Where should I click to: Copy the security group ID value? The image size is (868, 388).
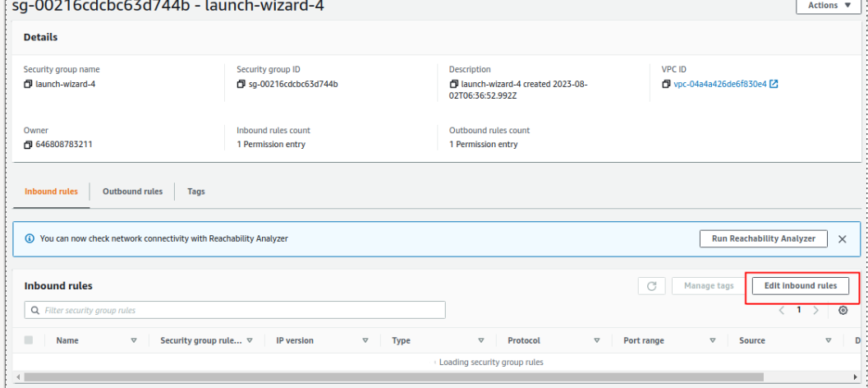point(241,84)
